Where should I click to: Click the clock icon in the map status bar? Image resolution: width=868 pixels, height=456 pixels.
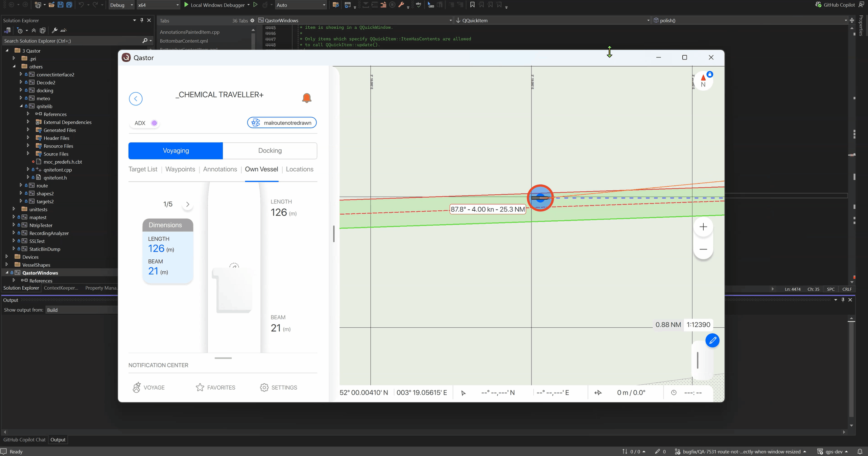tap(673, 393)
